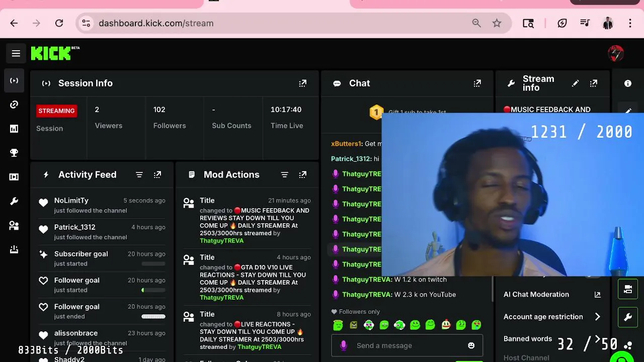View site information icon in address bar
Image resolution: width=644 pixels, height=362 pixels.
coord(86,23)
